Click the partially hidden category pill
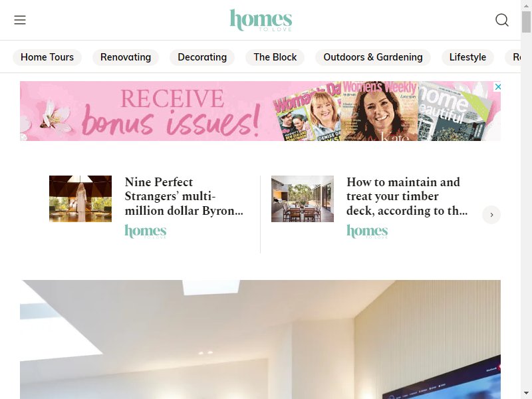Image resolution: width=532 pixels, height=399 pixels. [x=513, y=57]
